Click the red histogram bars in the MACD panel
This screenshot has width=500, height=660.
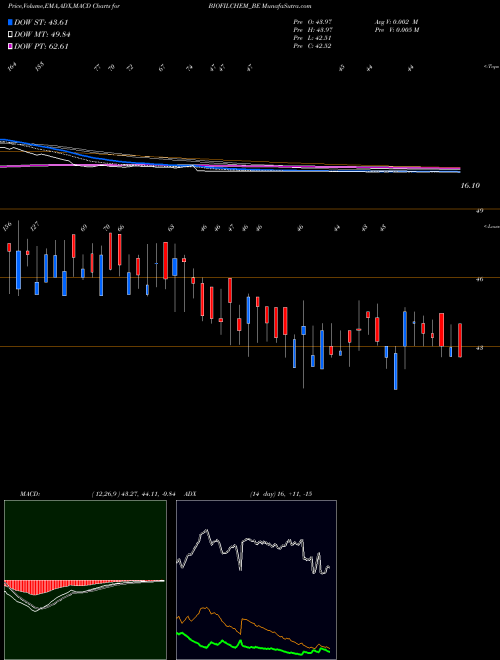pyautogui.click(x=36, y=587)
